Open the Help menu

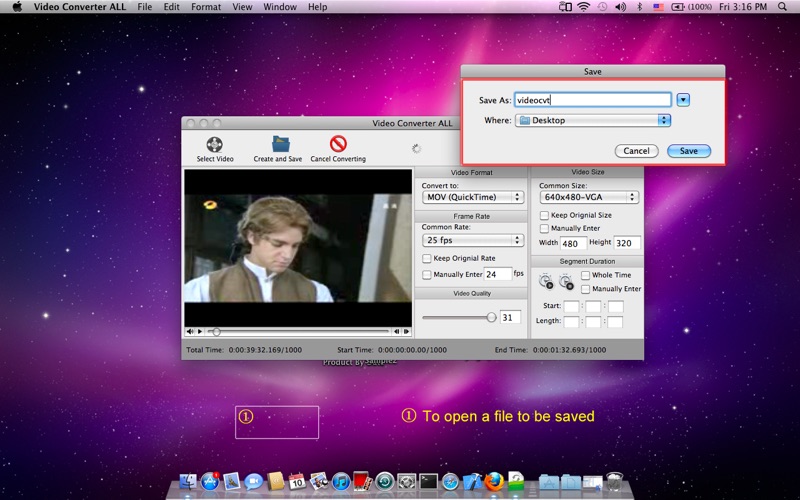coord(317,7)
